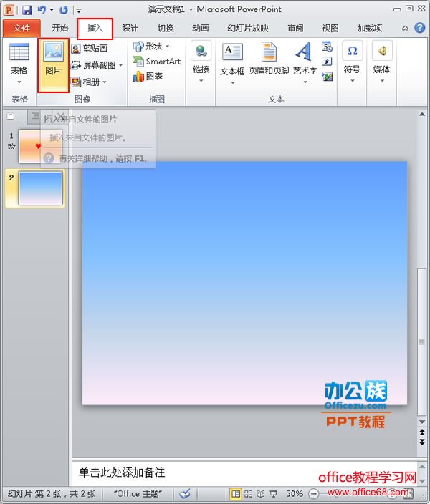Switch to slides thumbnail pane tab
430x504 pixels.
pyautogui.click(x=11, y=116)
